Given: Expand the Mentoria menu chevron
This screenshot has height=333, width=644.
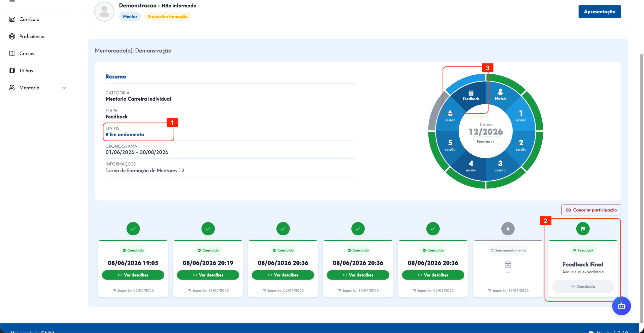Looking at the screenshot, I should [x=64, y=88].
